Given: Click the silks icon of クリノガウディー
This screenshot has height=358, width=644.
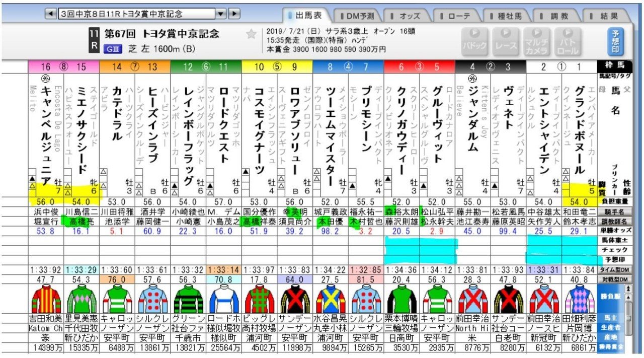Looking at the screenshot, I should pyautogui.click(x=401, y=299).
